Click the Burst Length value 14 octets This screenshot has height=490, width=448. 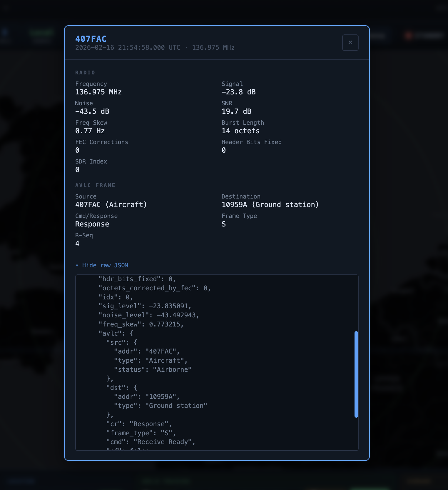[240, 131]
